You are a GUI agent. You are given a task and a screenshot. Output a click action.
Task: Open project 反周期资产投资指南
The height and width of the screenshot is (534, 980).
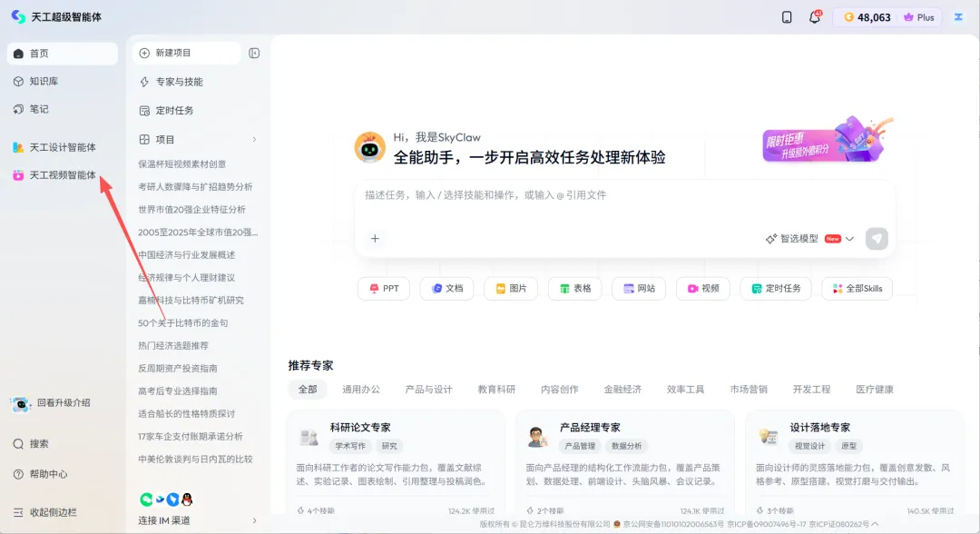(x=178, y=369)
